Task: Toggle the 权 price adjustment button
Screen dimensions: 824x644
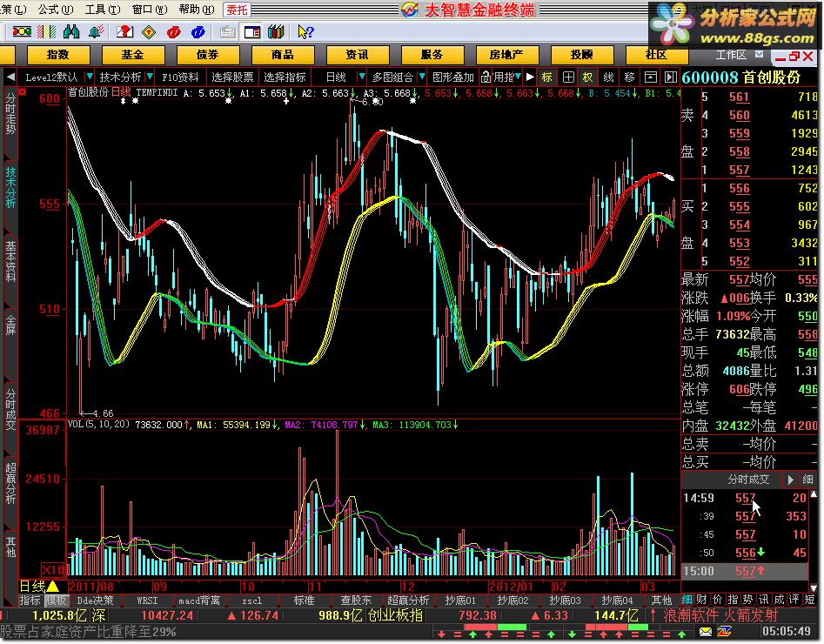Action: 588,77
